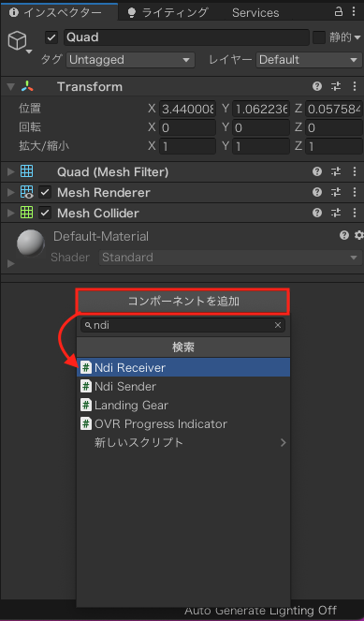Toggle the Quad active checkbox
The width and height of the screenshot is (364, 621).
point(51,37)
